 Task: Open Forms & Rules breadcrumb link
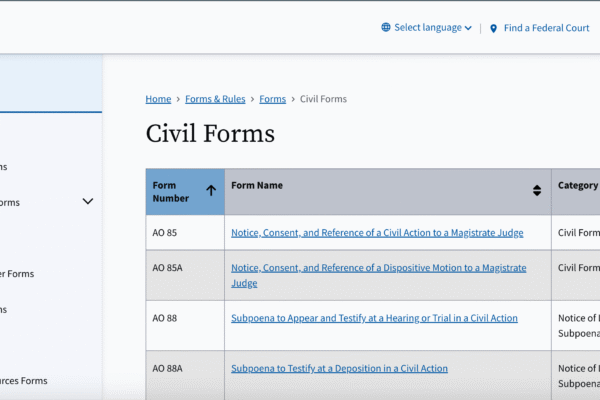(x=216, y=99)
